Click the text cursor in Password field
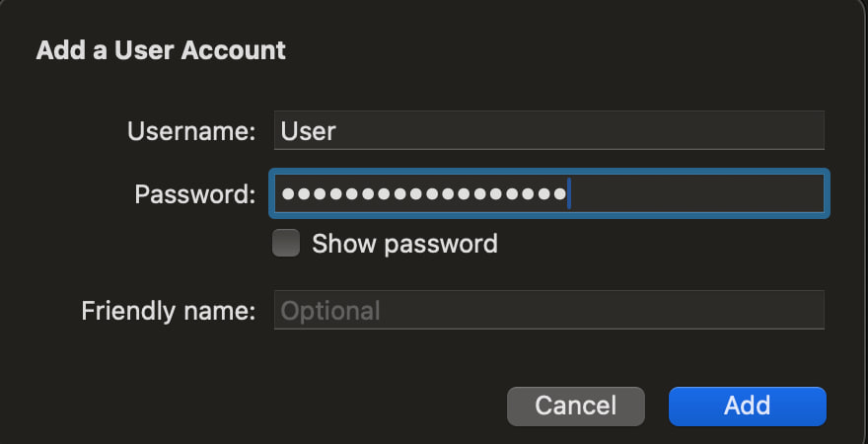Viewport: 868px width, 444px height. click(570, 194)
